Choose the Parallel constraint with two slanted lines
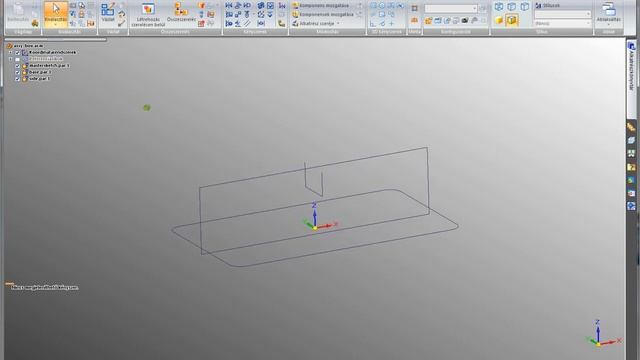The width and height of the screenshot is (640, 360). [247, 23]
